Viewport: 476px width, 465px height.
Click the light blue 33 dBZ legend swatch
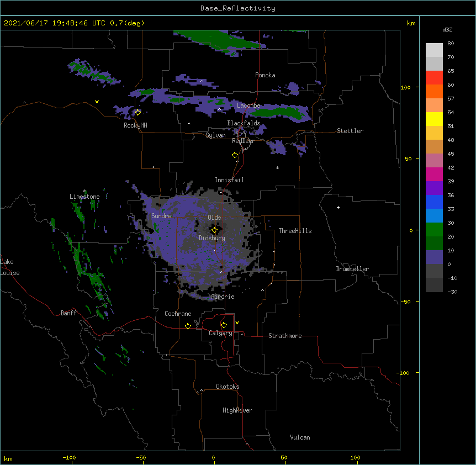click(434, 216)
